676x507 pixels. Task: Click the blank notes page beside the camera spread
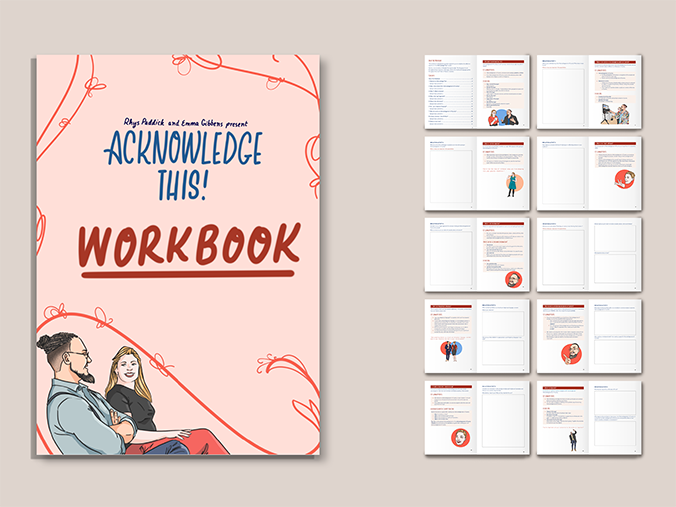[562, 92]
